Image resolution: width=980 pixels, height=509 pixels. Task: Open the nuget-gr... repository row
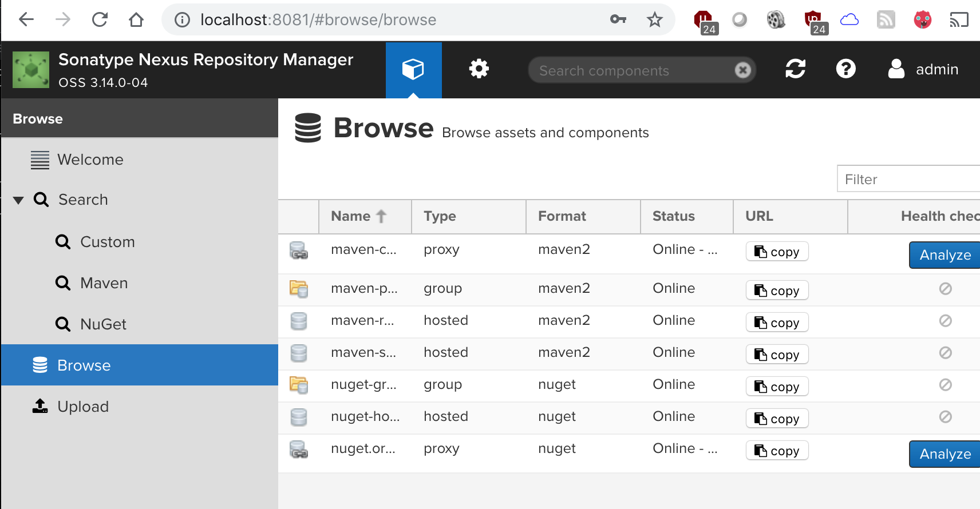tap(629, 386)
